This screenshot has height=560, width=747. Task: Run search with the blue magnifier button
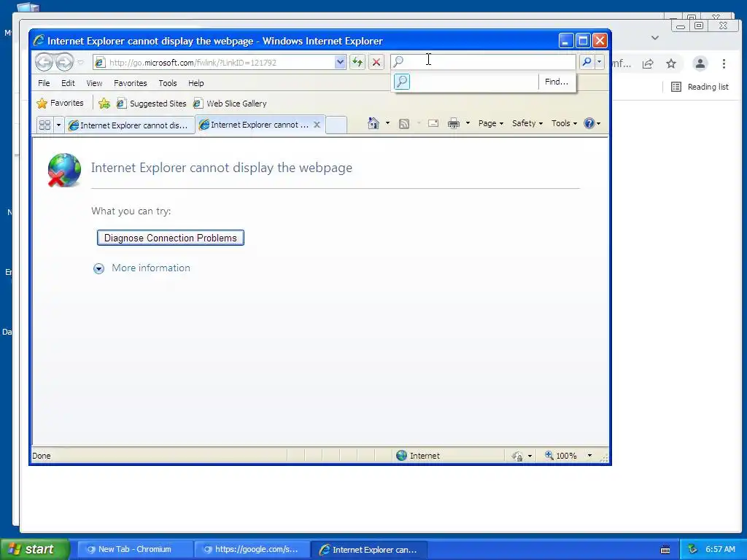pos(587,62)
